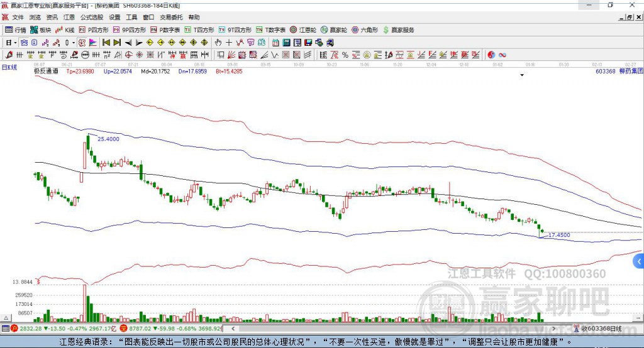The height and width of the screenshot is (348, 644).
Task: Expand the candlestick style dropdown arrow
Action: (x=74, y=43)
